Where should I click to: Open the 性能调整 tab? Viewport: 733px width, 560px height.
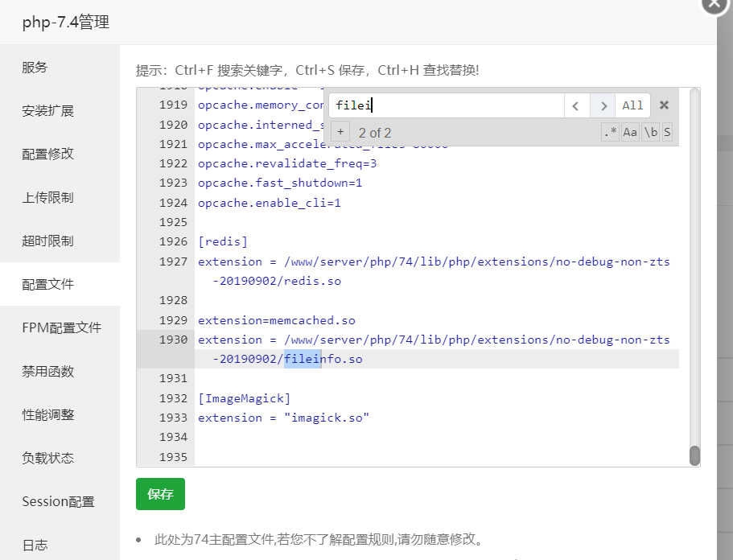tap(60, 414)
